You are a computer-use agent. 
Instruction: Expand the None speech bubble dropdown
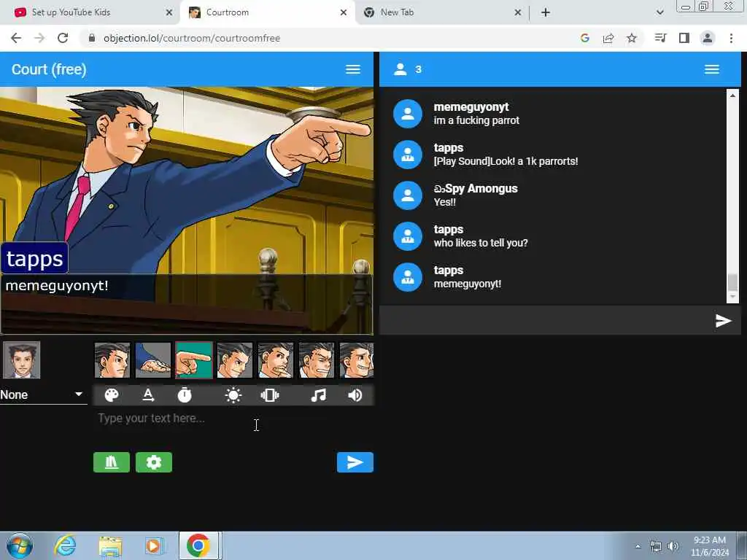pyautogui.click(x=43, y=394)
